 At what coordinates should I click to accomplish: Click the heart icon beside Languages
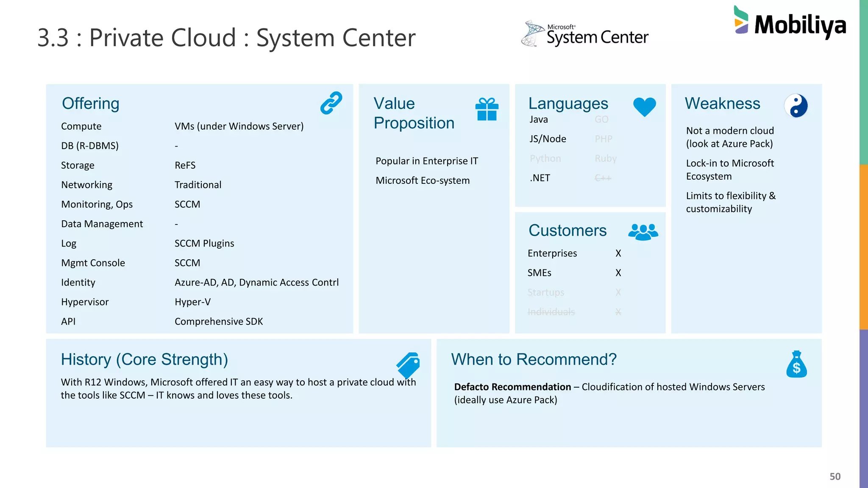[x=644, y=107]
